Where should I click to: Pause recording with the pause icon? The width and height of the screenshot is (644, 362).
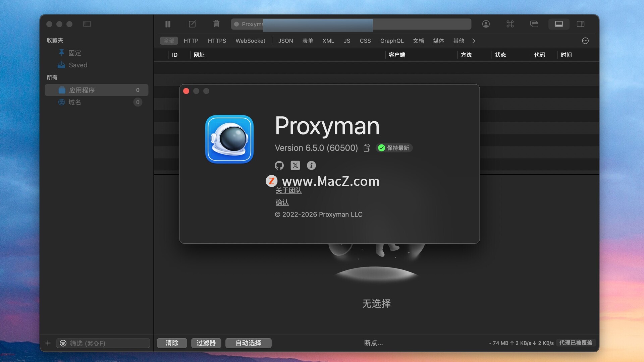coord(168,24)
